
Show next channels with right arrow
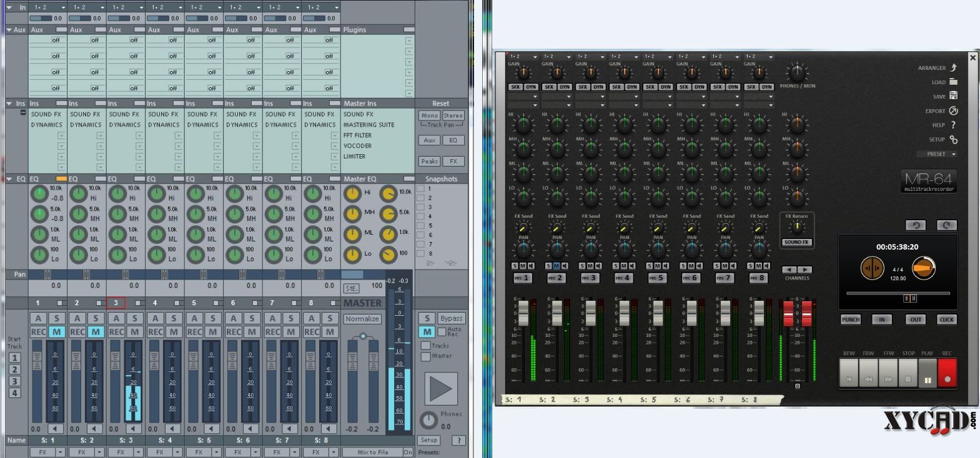tap(804, 270)
